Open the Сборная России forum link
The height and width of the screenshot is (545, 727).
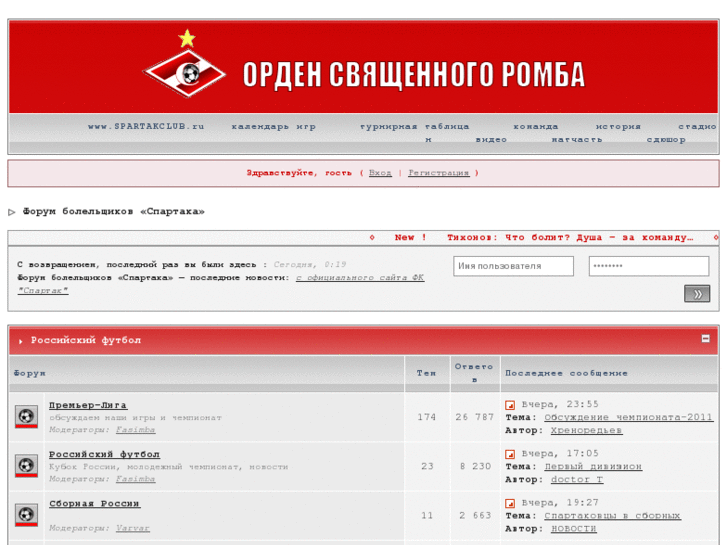coord(94,503)
